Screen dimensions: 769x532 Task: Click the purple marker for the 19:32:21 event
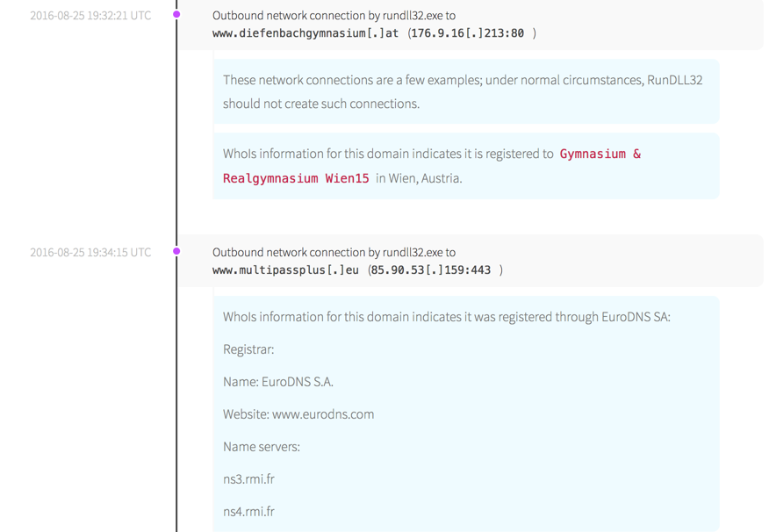tap(176, 15)
